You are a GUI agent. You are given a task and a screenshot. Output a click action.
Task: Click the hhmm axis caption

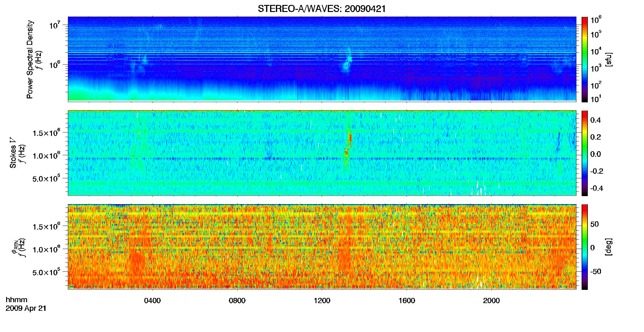tap(17, 300)
